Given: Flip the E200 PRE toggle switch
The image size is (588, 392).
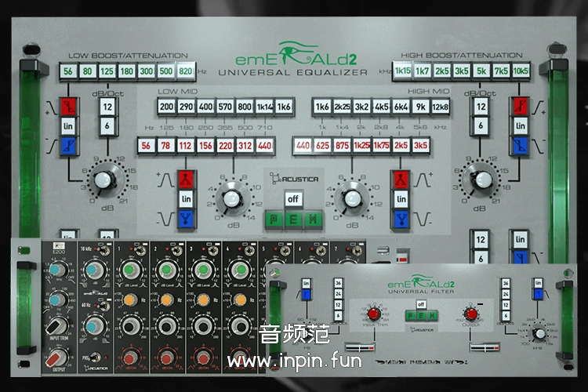Looking at the screenshot, I should pyautogui.click(x=95, y=357).
